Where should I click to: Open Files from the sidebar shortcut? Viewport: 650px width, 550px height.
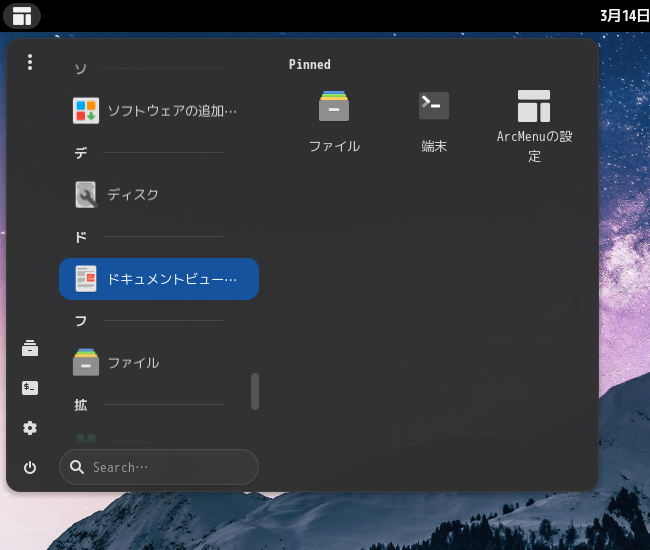coord(30,348)
